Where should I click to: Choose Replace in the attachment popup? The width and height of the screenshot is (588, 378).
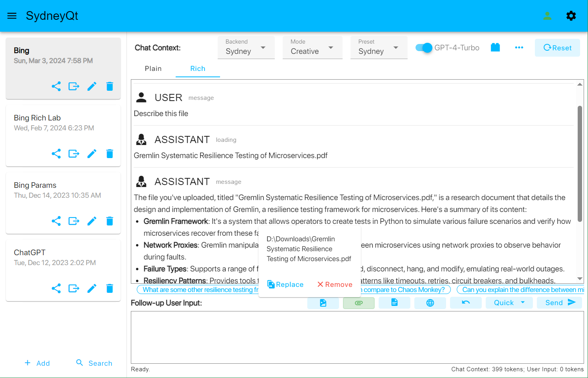pyautogui.click(x=285, y=284)
